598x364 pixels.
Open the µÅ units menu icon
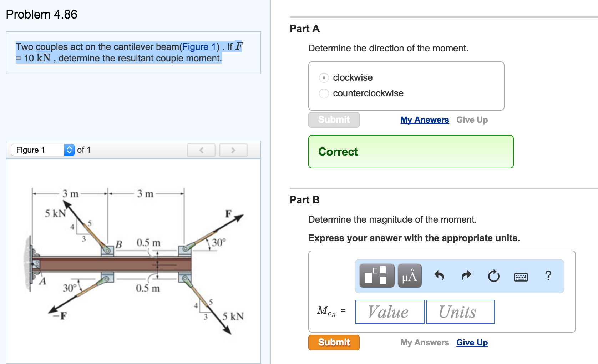tap(409, 275)
